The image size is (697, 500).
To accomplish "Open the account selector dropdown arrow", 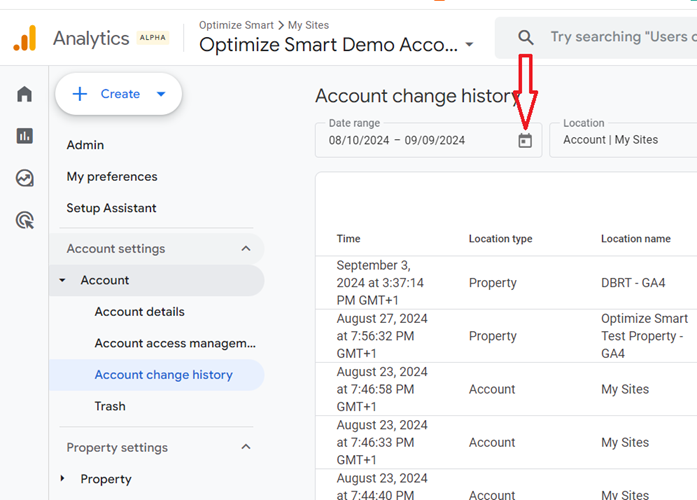I will [469, 44].
